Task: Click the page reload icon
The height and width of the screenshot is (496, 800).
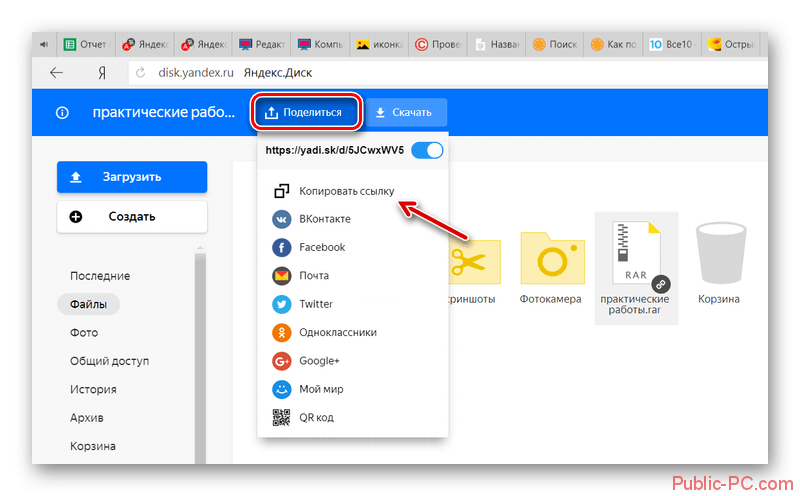Action: coord(141,73)
